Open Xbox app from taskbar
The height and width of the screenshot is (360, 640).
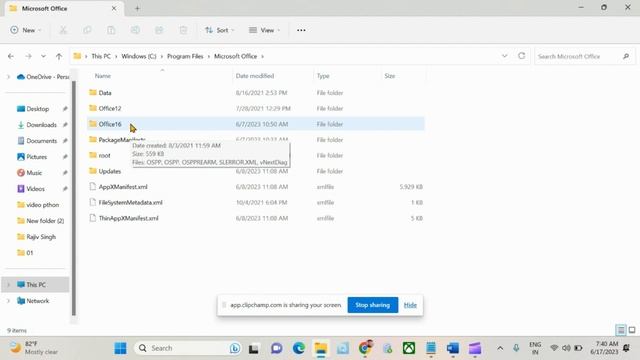[409, 348]
